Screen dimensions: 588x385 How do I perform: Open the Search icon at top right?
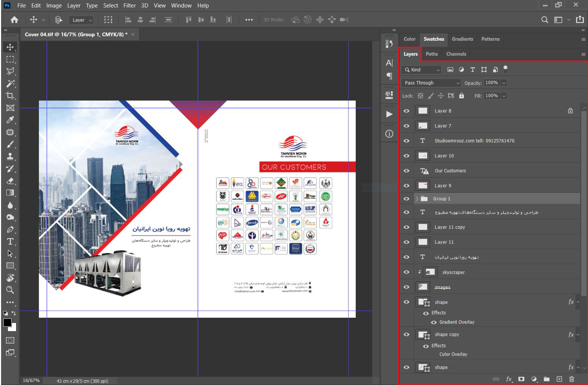[545, 20]
